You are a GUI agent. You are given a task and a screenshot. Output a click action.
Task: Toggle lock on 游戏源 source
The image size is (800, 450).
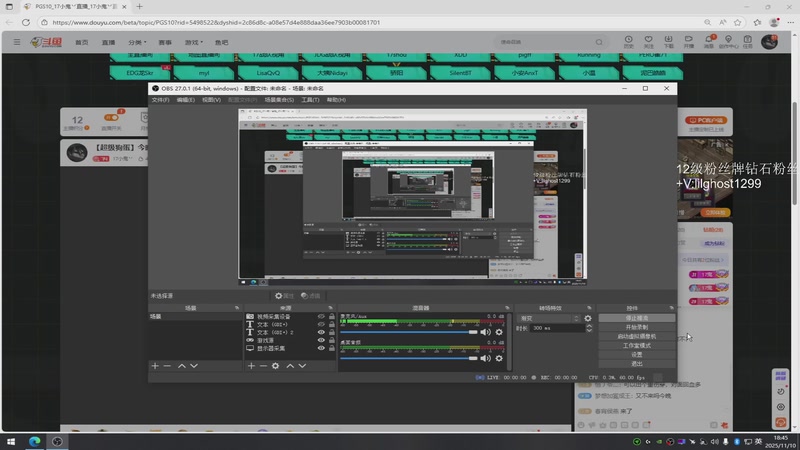coord(332,340)
